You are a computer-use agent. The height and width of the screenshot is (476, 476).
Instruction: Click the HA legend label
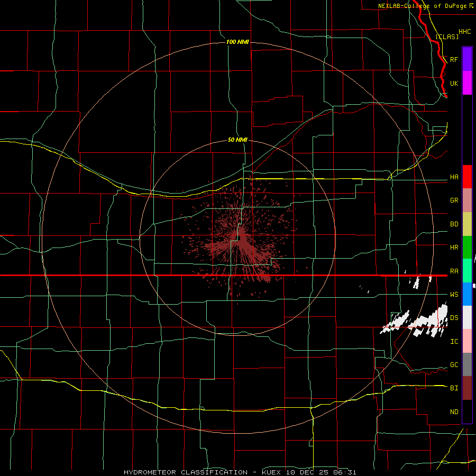tap(454, 177)
